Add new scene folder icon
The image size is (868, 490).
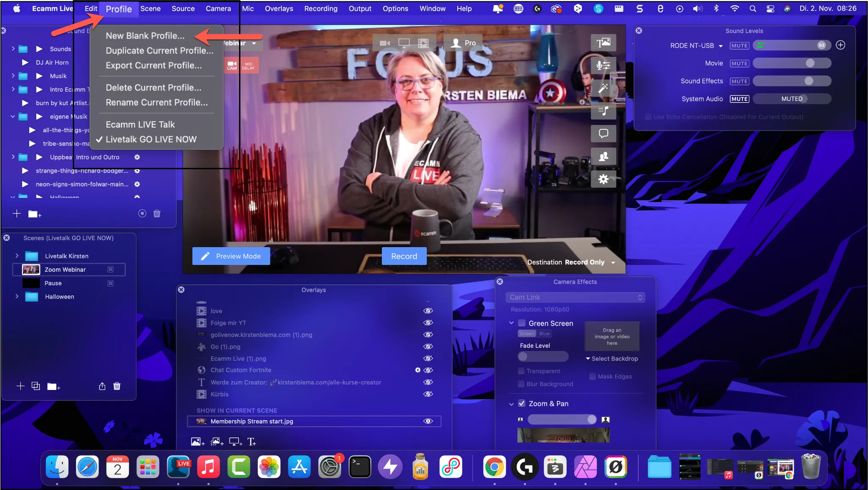(53, 386)
